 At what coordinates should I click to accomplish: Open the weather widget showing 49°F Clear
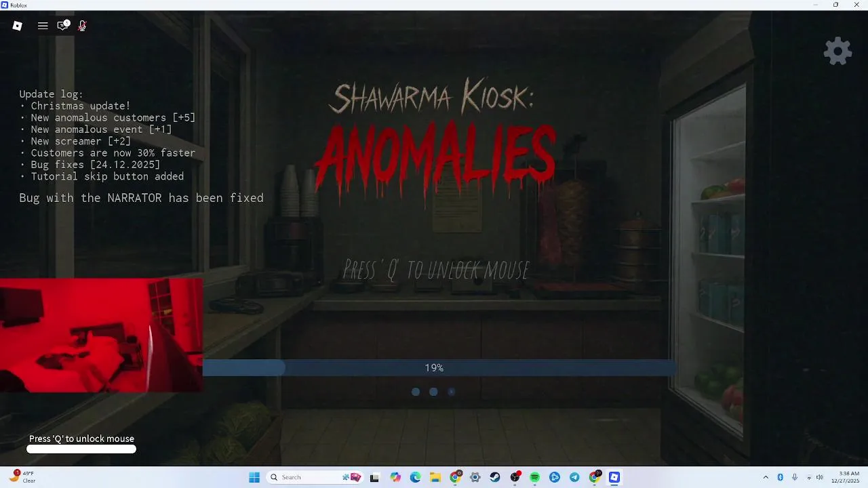tap(22, 477)
